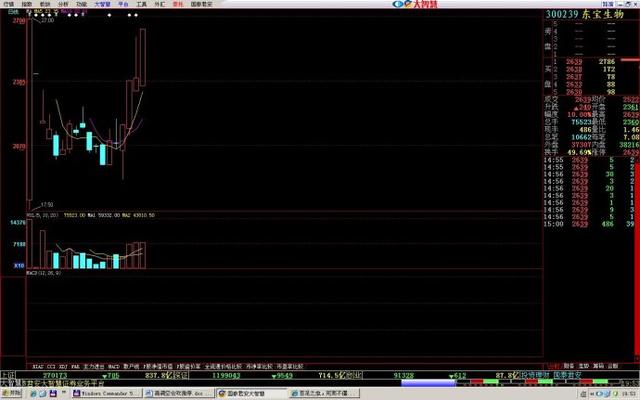
Task: Click the 东宝生物 stock name
Action: tap(603, 14)
